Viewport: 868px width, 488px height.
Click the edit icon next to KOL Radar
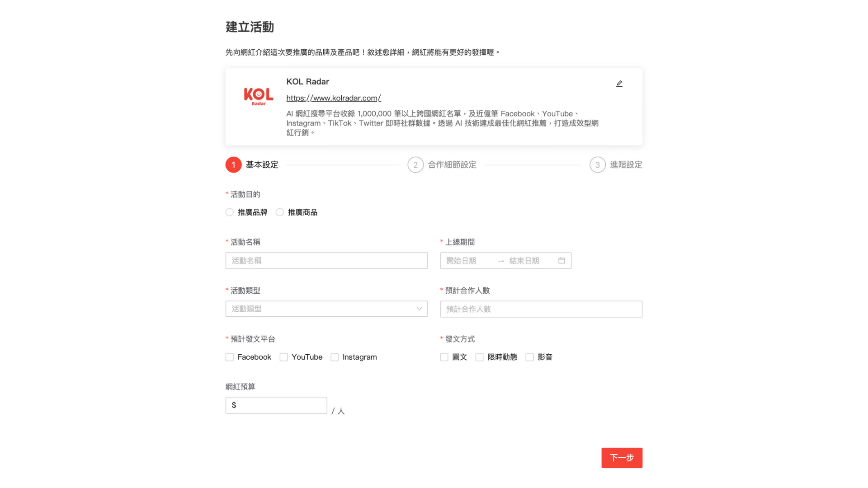coord(619,84)
